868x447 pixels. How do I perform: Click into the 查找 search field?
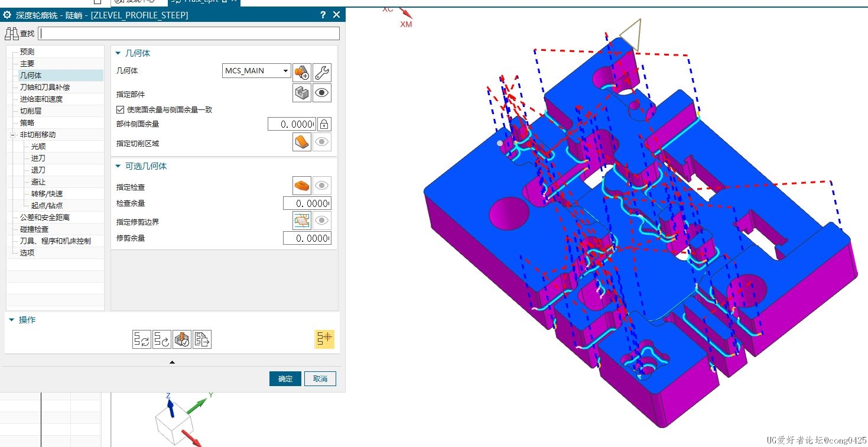click(x=189, y=33)
